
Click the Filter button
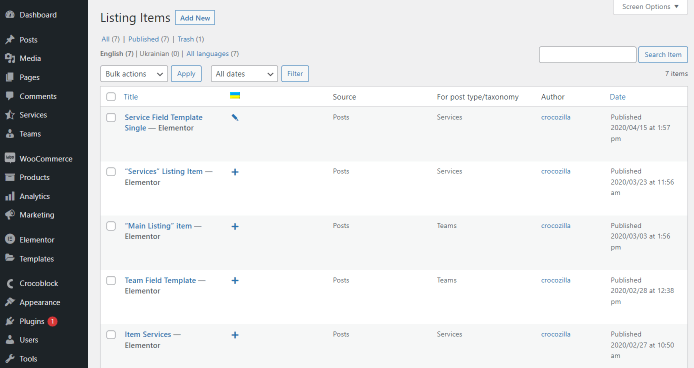point(295,74)
